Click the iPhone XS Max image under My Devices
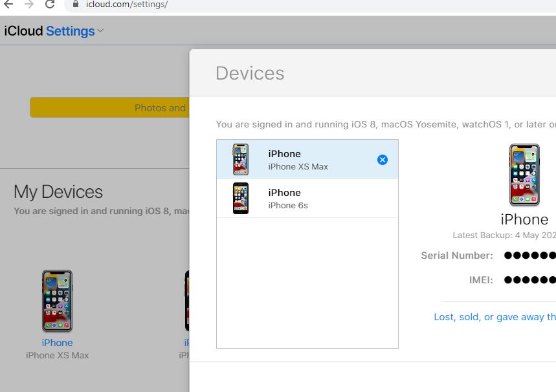 57,301
